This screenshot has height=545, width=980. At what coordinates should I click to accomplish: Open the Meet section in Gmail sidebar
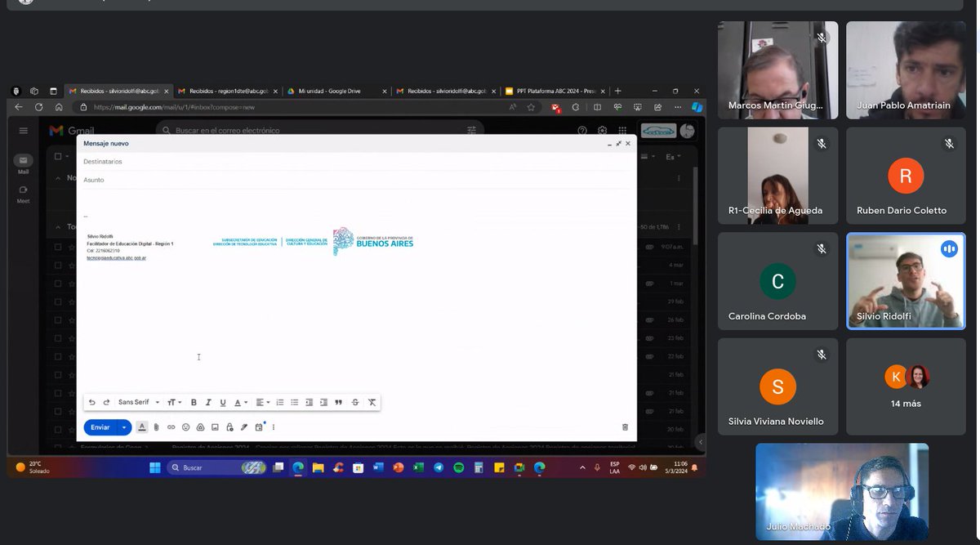coord(23,194)
